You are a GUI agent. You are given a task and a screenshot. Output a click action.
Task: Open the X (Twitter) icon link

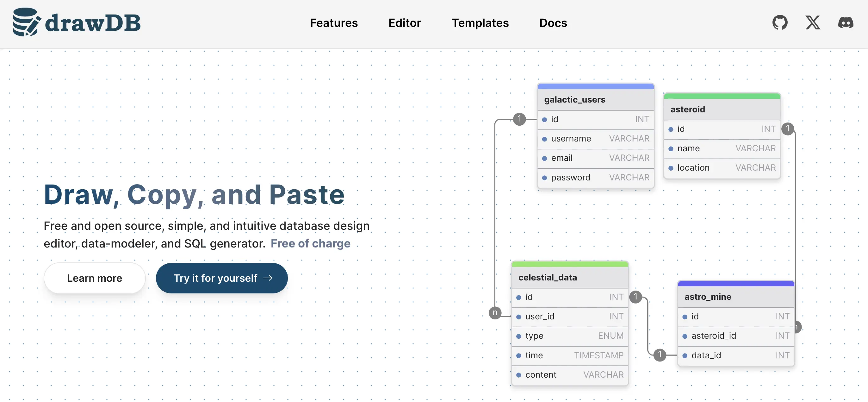[813, 23]
